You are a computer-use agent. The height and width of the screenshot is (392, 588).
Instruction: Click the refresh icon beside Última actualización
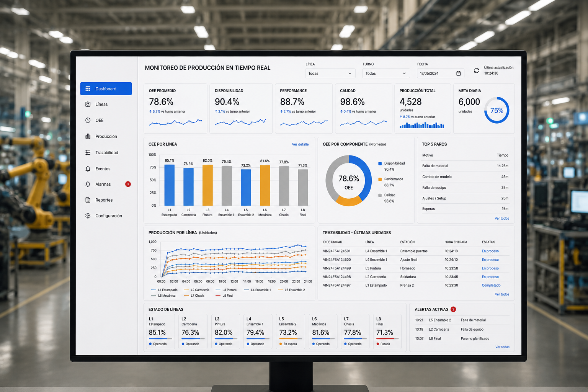coord(477,70)
